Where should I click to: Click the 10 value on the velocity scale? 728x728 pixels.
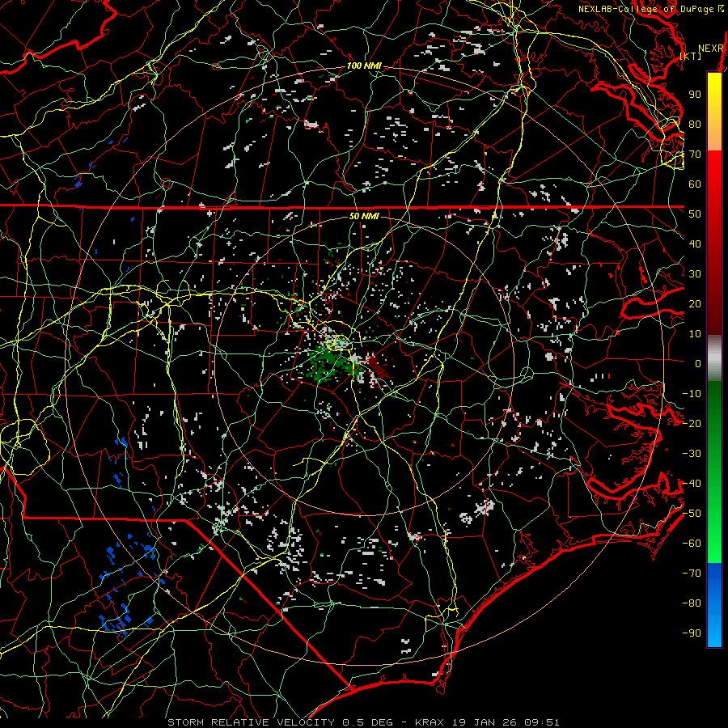[x=695, y=334]
